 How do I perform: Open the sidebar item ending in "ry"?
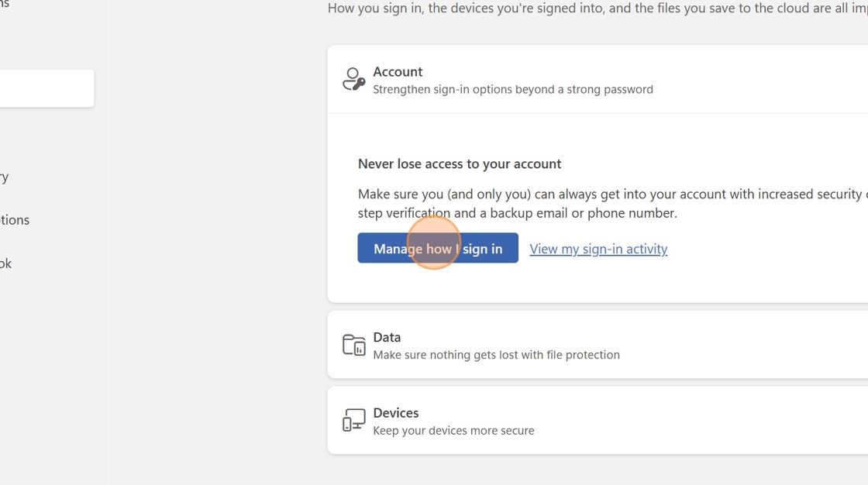[x=5, y=177]
